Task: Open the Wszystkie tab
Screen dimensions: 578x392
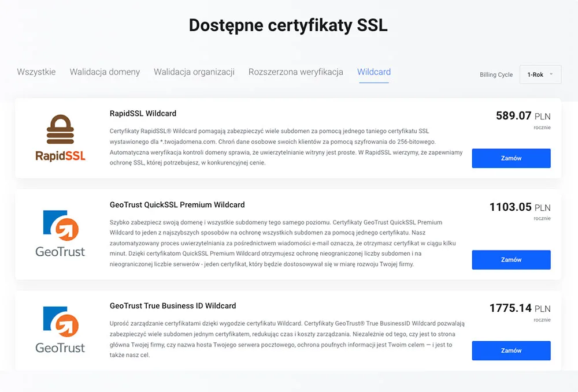Action: [36, 72]
